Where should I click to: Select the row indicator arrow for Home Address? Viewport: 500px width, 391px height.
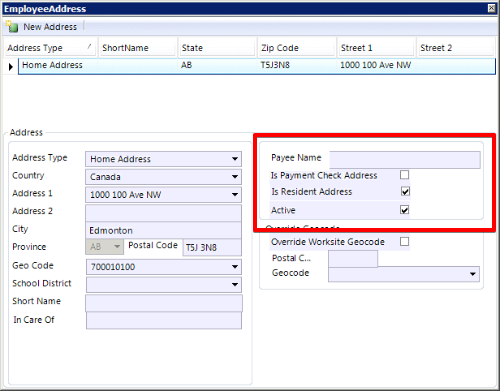coord(11,67)
